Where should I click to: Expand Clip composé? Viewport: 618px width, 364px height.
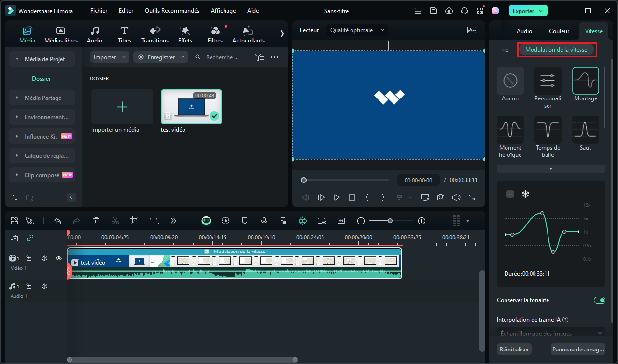coord(42,175)
